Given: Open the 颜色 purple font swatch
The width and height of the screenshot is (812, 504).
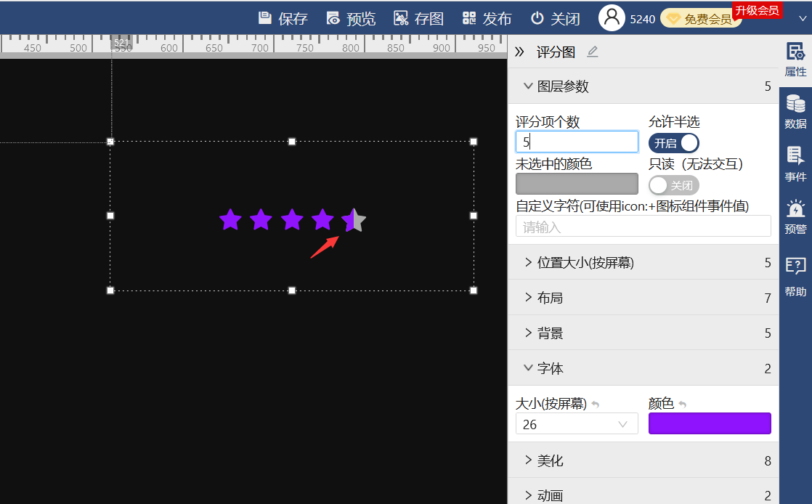Looking at the screenshot, I should point(710,423).
